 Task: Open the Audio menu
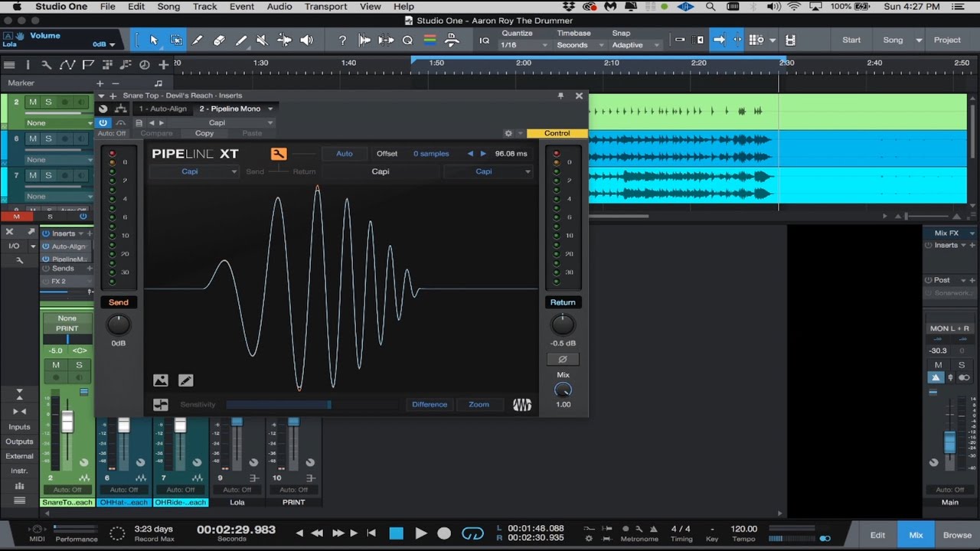(x=279, y=7)
